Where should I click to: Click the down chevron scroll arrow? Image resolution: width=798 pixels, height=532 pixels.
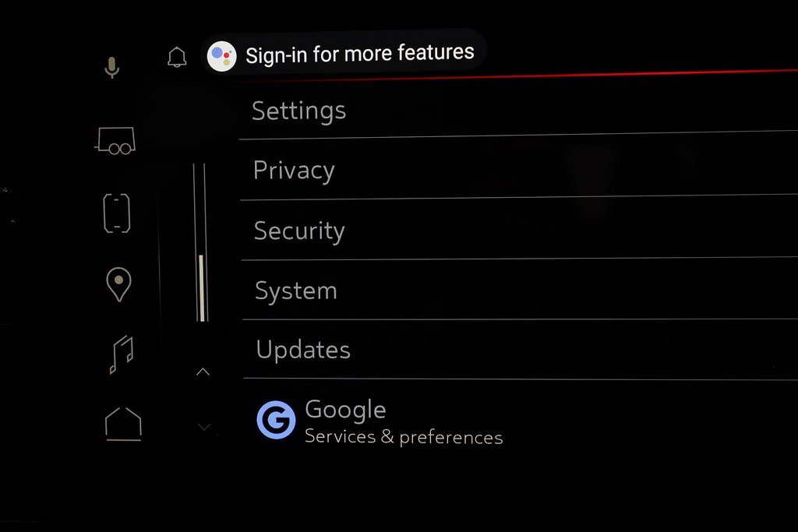click(204, 427)
